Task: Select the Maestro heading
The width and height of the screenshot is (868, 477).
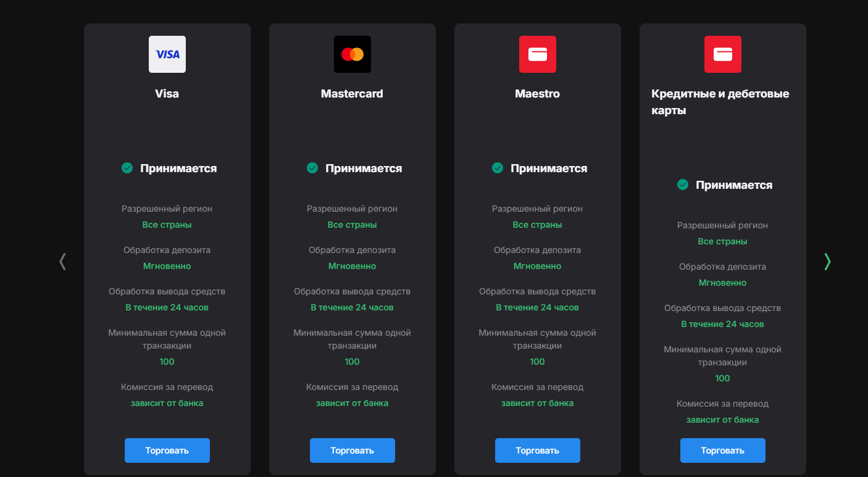Action: (538, 94)
